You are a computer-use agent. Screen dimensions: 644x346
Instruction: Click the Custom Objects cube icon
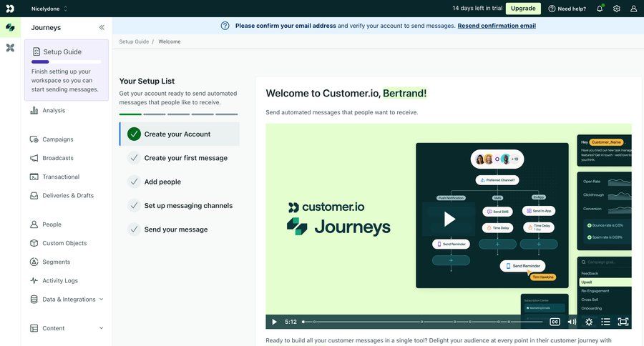[34, 243]
